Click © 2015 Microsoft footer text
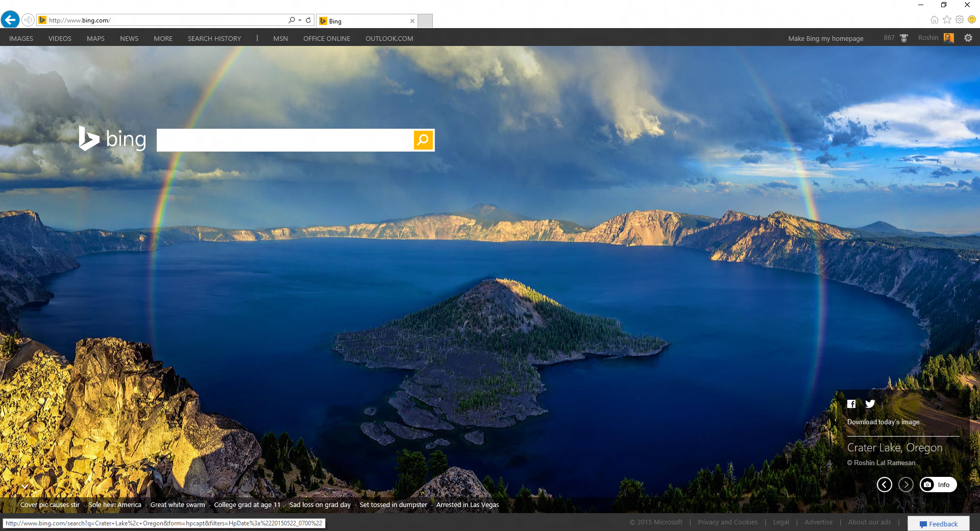The width and height of the screenshot is (980, 531). [656, 522]
